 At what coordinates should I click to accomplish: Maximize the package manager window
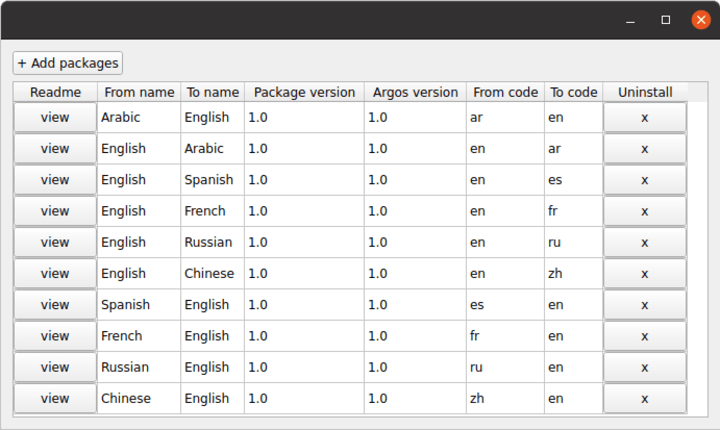tap(666, 20)
